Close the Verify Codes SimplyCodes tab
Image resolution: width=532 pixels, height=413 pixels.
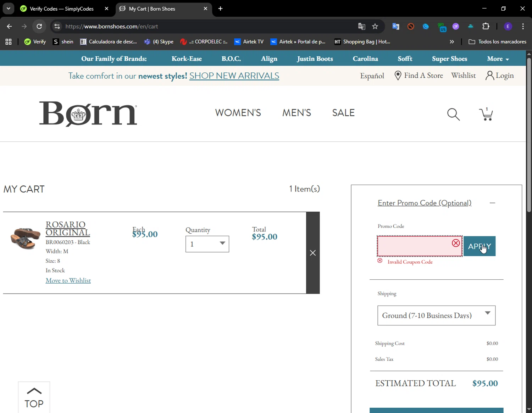coord(106,9)
